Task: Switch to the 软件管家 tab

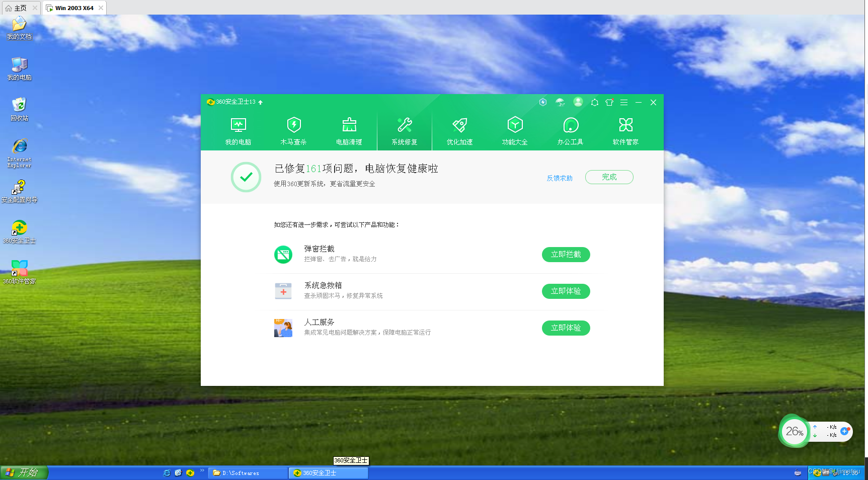Action: tap(625, 131)
